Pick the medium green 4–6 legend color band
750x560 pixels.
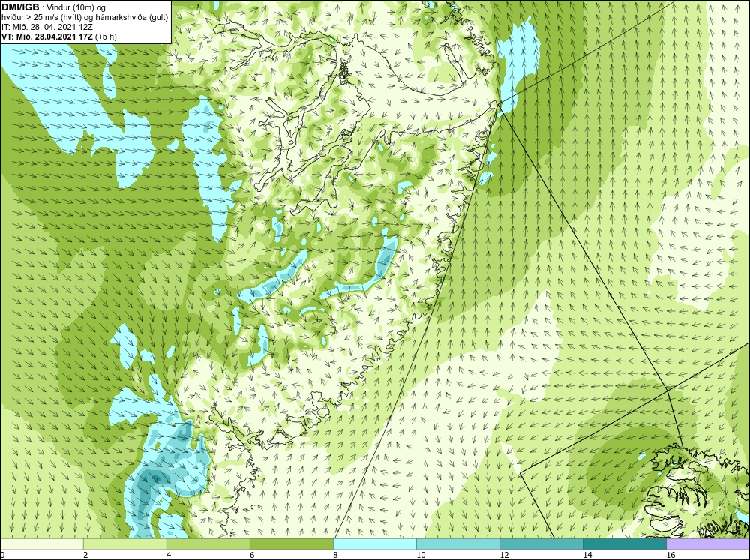coord(208,544)
